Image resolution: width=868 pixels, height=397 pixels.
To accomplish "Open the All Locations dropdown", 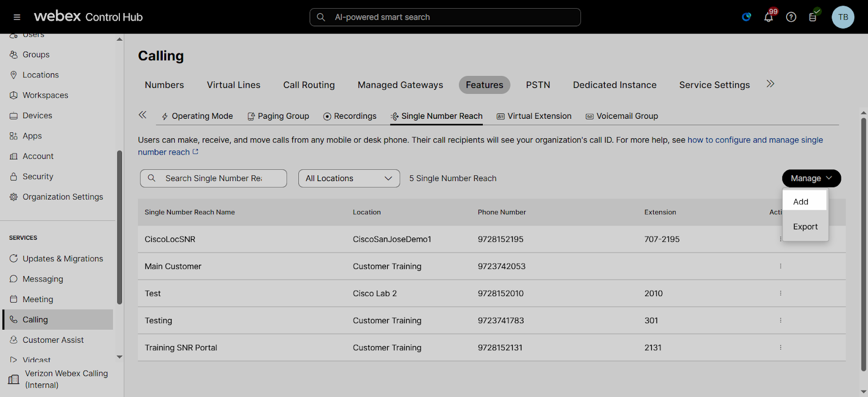I will pos(349,178).
